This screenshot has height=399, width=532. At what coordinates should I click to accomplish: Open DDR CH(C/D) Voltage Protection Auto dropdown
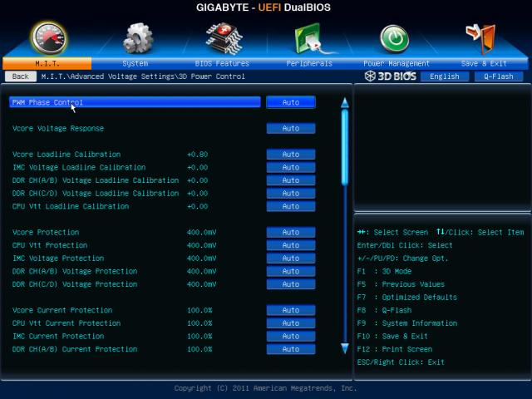[291, 284]
